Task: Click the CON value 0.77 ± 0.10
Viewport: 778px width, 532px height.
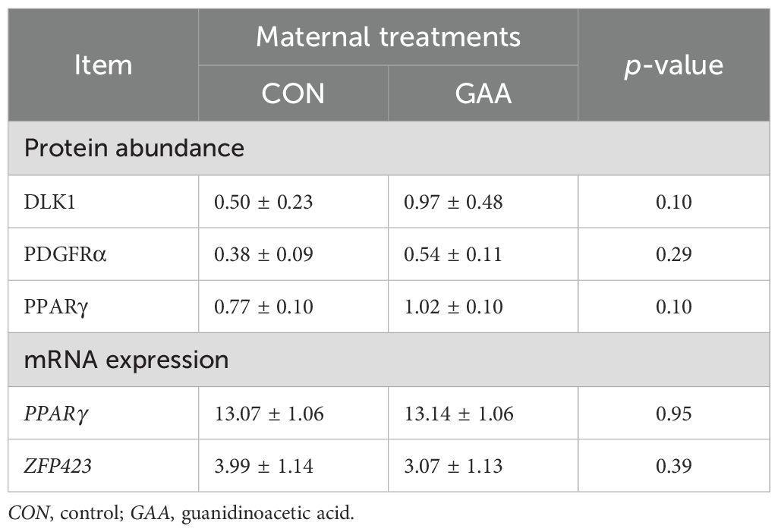Action: coord(261,306)
